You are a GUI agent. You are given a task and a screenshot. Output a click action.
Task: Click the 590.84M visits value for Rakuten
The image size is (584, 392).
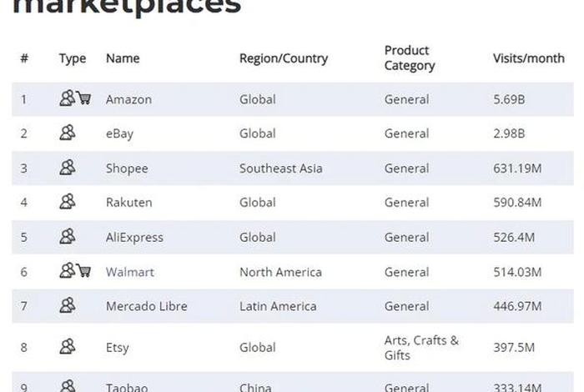click(517, 203)
